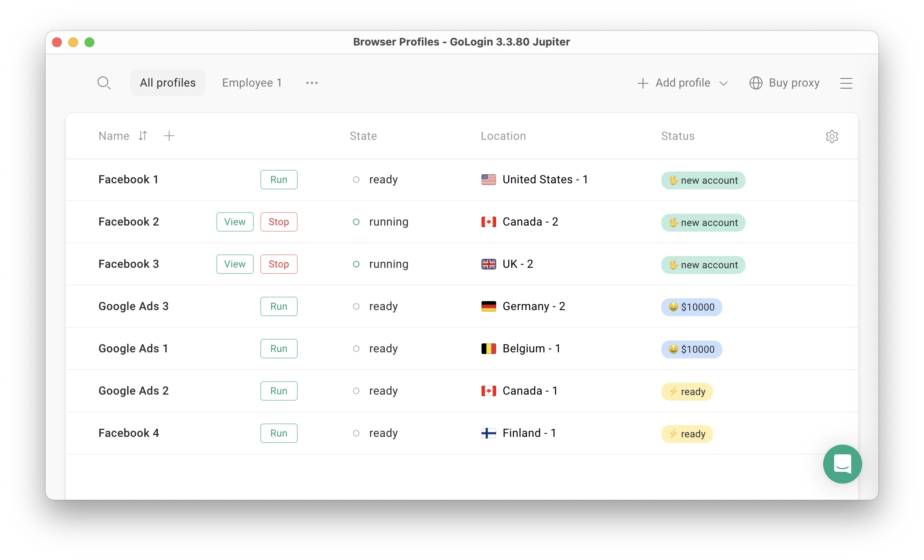Select the All profiles tab

168,83
